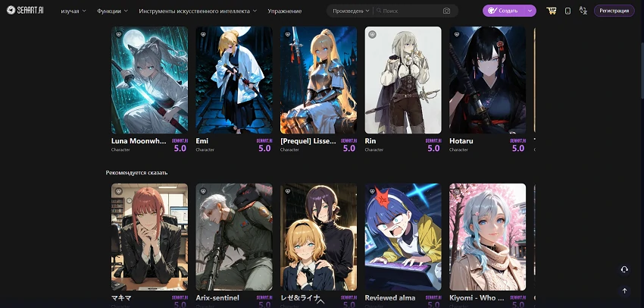The image size is (644, 308).
Task: Click the SeaArt.AI logo
Action: tap(25, 11)
